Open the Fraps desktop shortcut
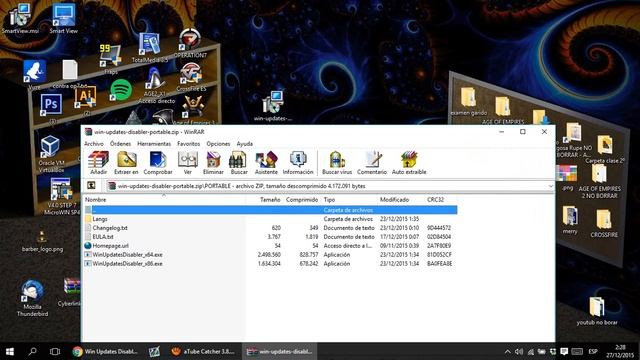The image size is (640, 360). (110, 59)
